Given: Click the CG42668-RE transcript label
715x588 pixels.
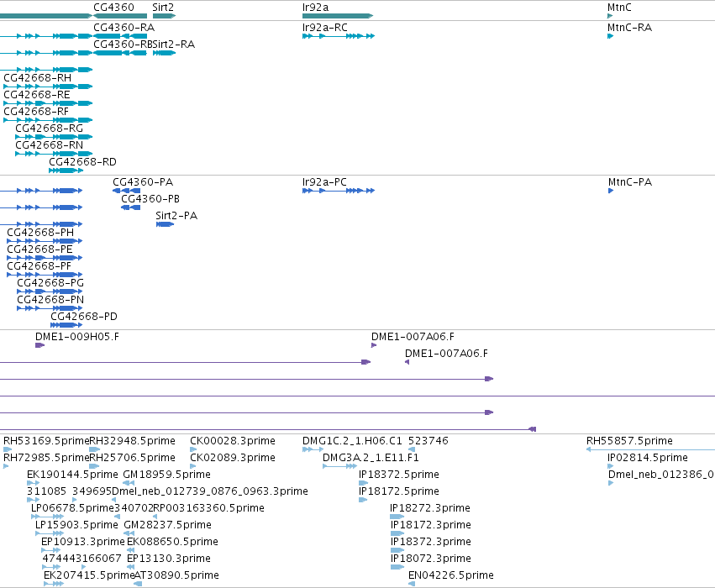Looking at the screenshot, I should tap(37, 95).
